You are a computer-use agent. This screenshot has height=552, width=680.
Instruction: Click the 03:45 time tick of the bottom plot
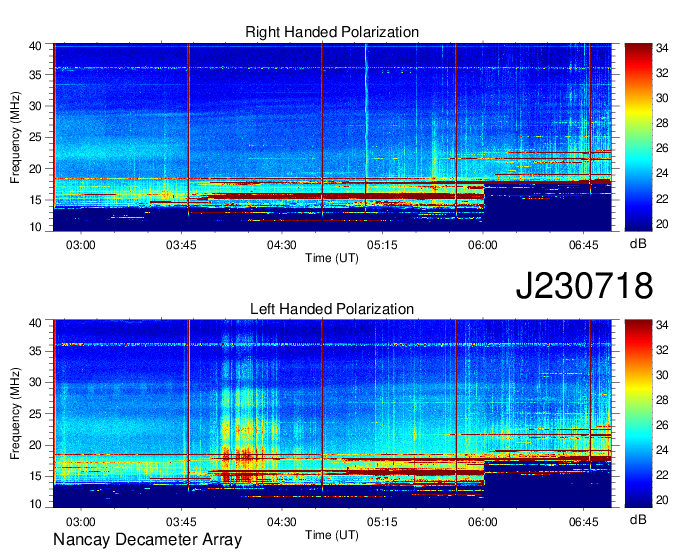pos(181,522)
